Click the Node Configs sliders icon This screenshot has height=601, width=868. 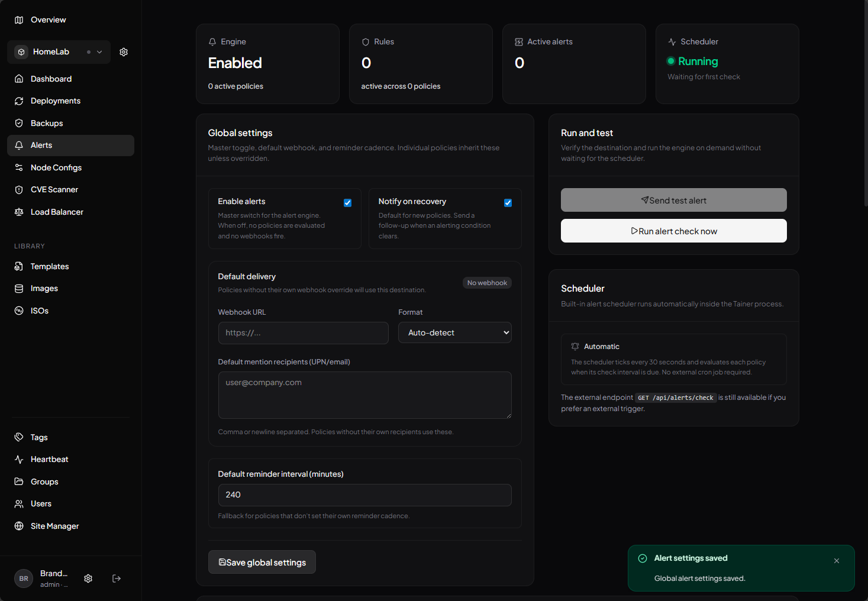[x=19, y=167]
